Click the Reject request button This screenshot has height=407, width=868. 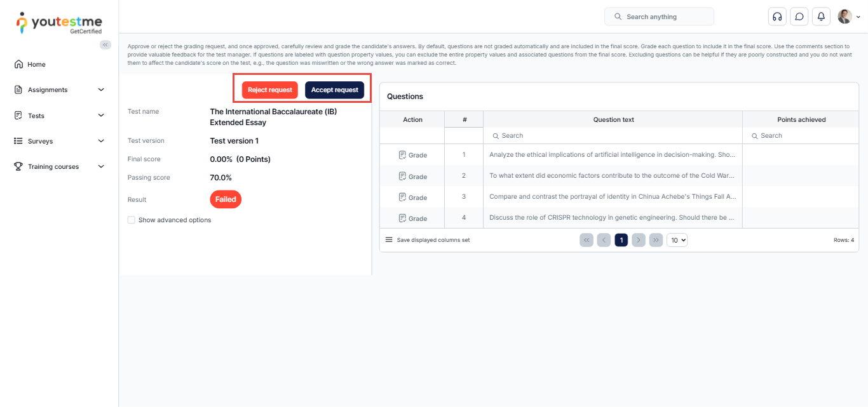[x=270, y=90]
